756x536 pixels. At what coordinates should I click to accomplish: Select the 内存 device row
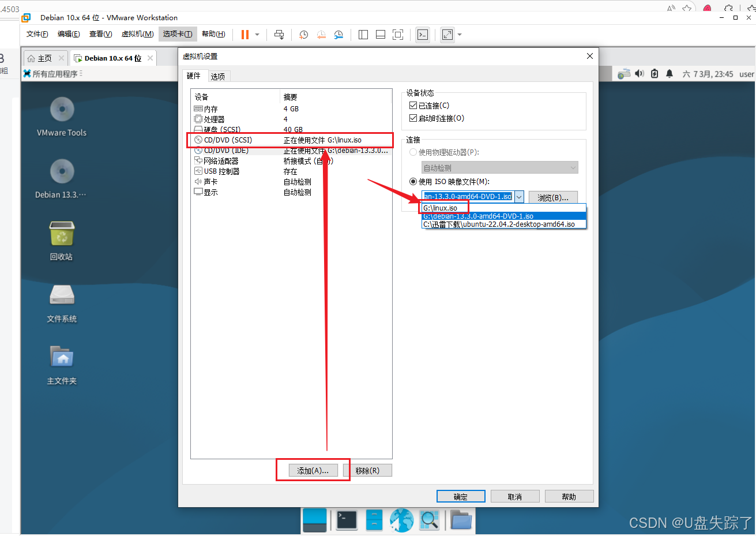pyautogui.click(x=292, y=108)
